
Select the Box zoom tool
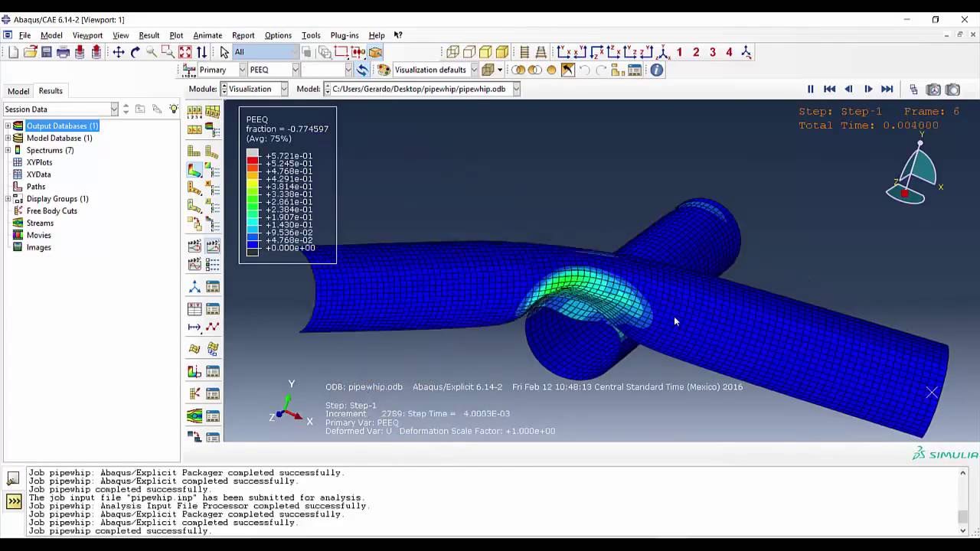pos(168,52)
